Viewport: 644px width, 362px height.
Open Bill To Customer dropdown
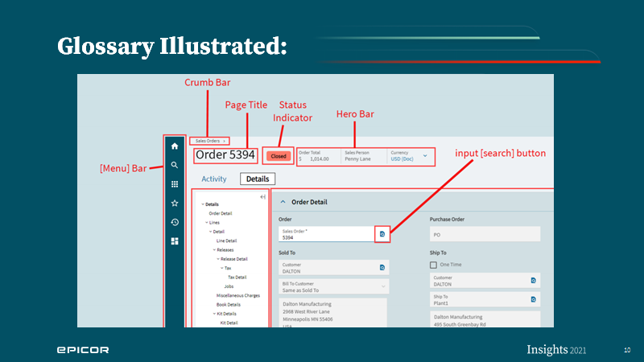(x=383, y=286)
